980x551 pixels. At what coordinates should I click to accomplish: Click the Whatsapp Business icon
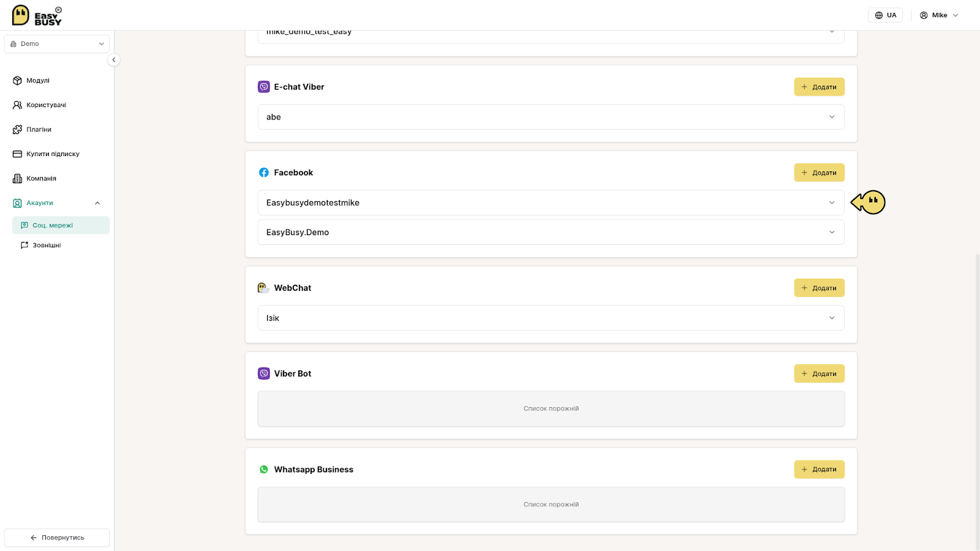point(264,470)
